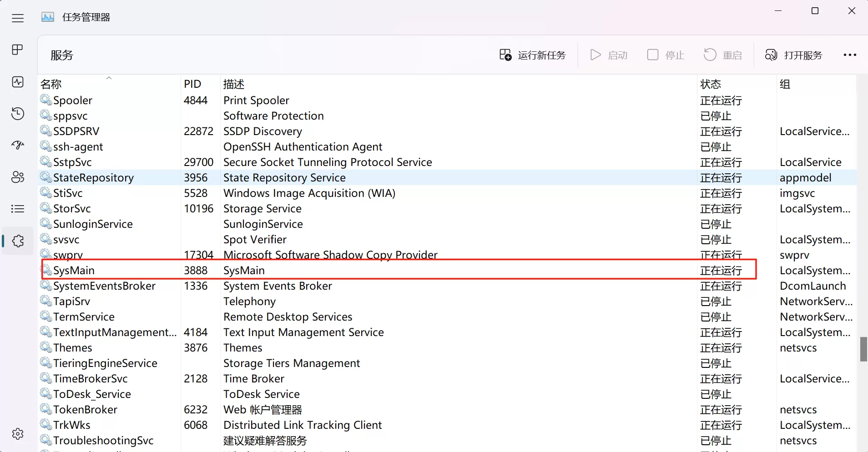The image size is (868, 452).
Task: Click the Task Manager logo icon
Action: [x=47, y=16]
